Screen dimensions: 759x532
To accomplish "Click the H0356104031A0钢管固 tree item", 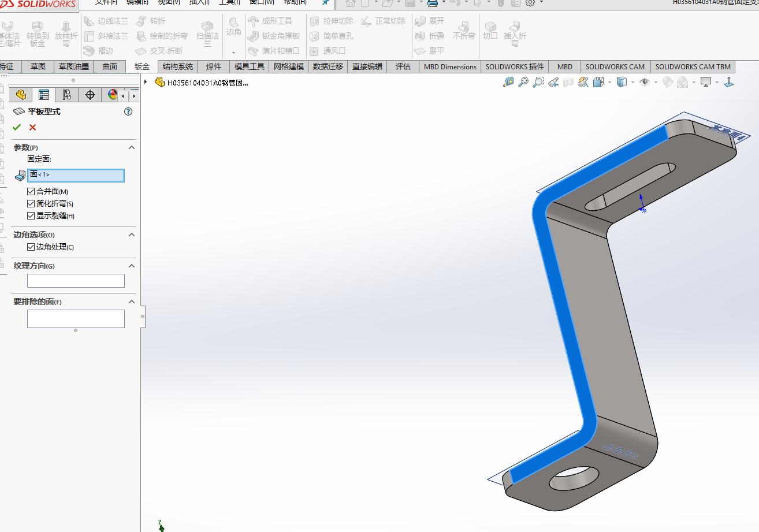I will point(202,83).
